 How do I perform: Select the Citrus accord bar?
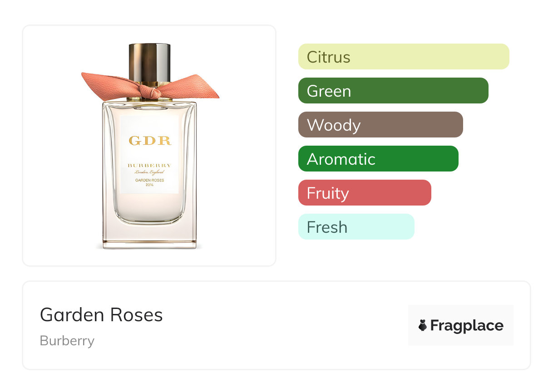point(404,57)
